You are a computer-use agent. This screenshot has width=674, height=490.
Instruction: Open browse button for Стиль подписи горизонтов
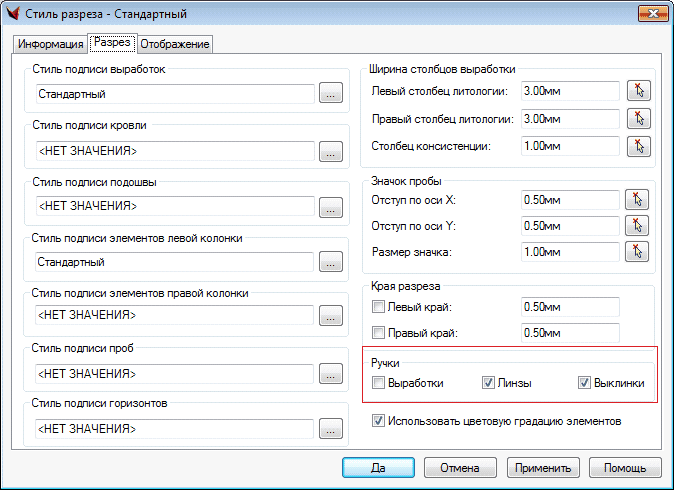point(330,429)
